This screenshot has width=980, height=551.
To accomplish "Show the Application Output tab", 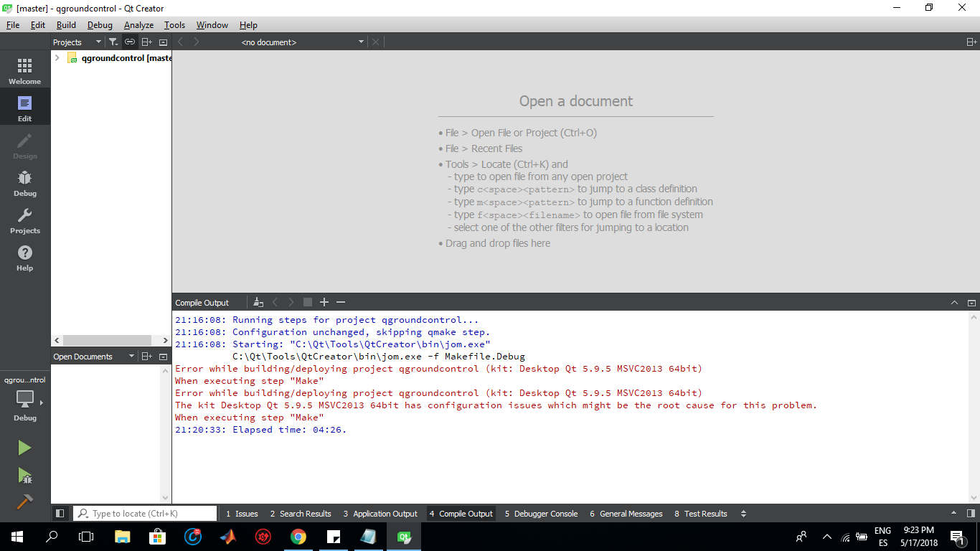I will tap(380, 514).
